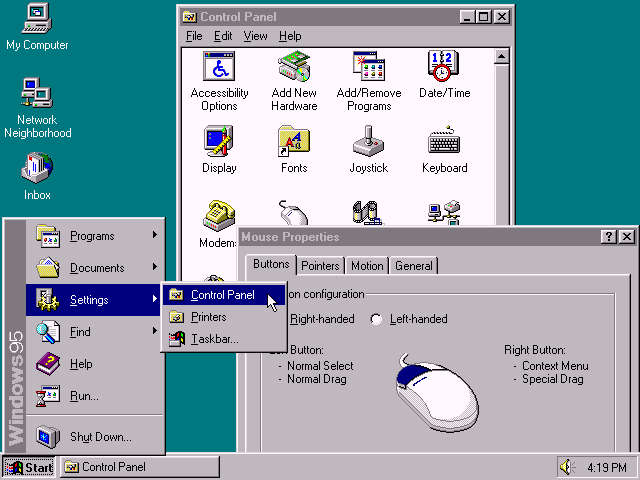Open Accessibility Options in Control Panel
The width and height of the screenshot is (640, 480).
[219, 67]
